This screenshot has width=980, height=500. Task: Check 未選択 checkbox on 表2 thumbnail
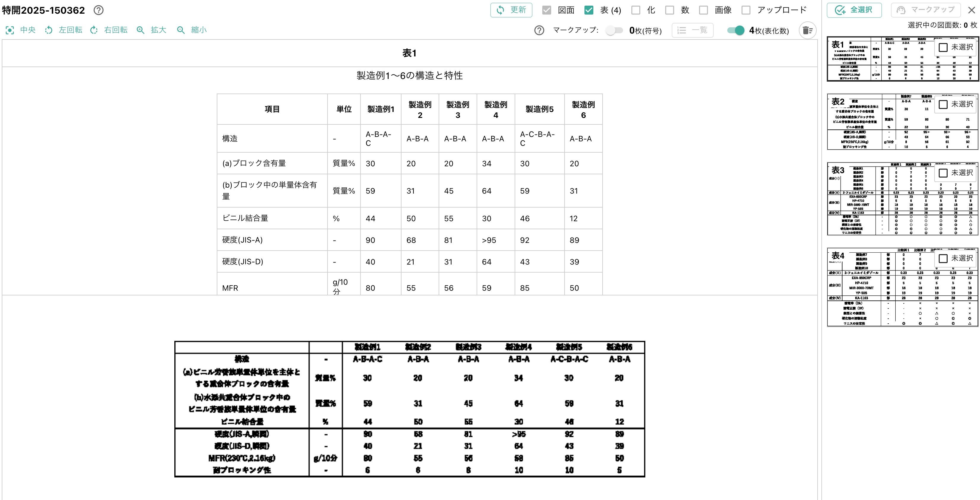coord(943,105)
